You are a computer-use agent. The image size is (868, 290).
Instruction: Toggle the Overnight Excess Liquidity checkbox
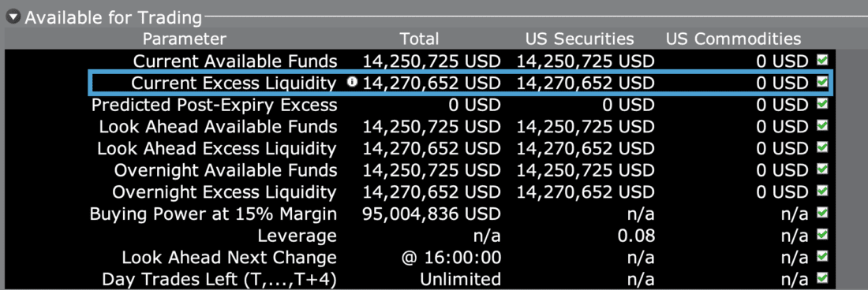click(822, 191)
